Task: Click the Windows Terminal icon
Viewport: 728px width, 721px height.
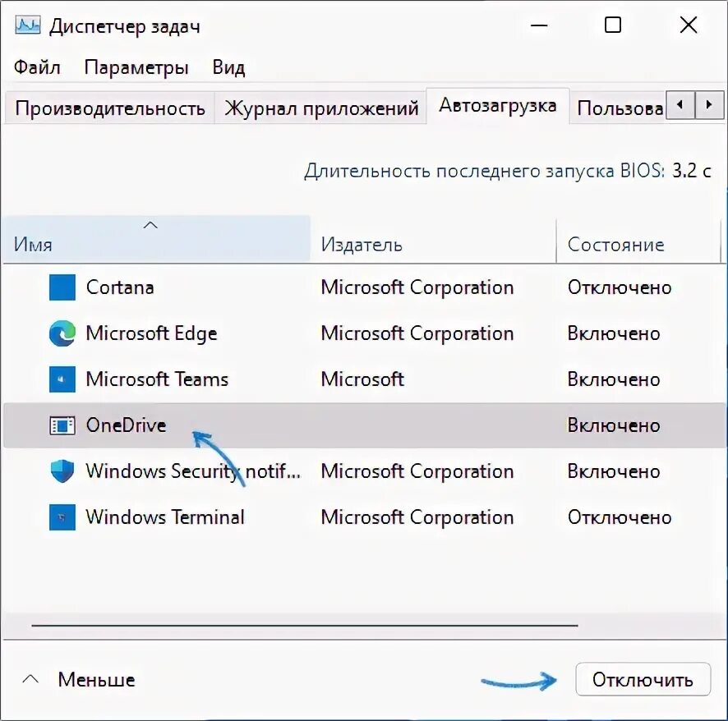Action: (62, 517)
